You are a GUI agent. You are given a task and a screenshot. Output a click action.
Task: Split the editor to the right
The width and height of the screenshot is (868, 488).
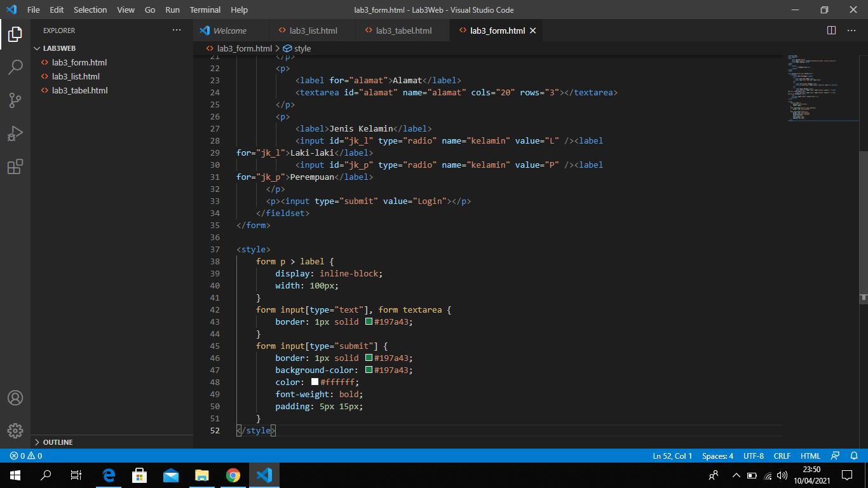click(831, 30)
